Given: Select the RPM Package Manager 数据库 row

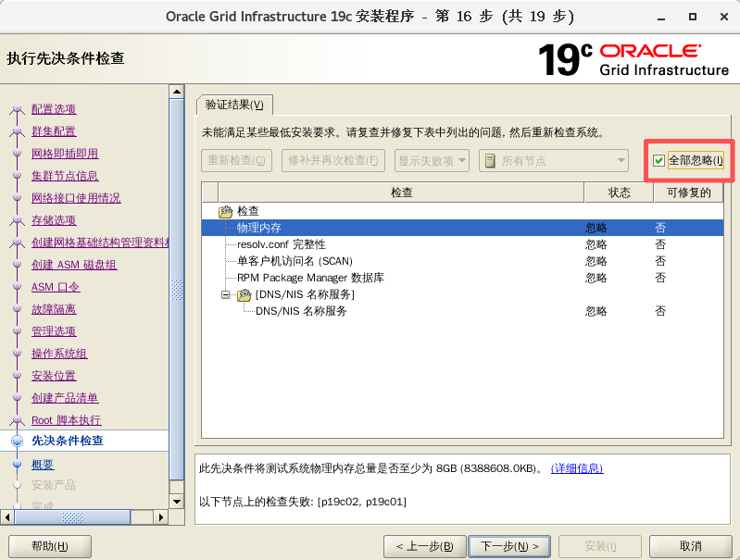Looking at the screenshot, I should tap(462, 278).
